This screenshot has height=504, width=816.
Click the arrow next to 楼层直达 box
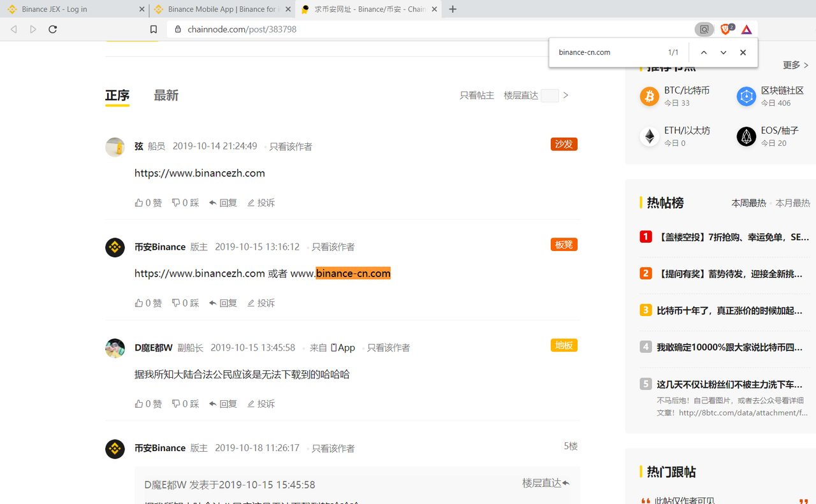tap(565, 95)
